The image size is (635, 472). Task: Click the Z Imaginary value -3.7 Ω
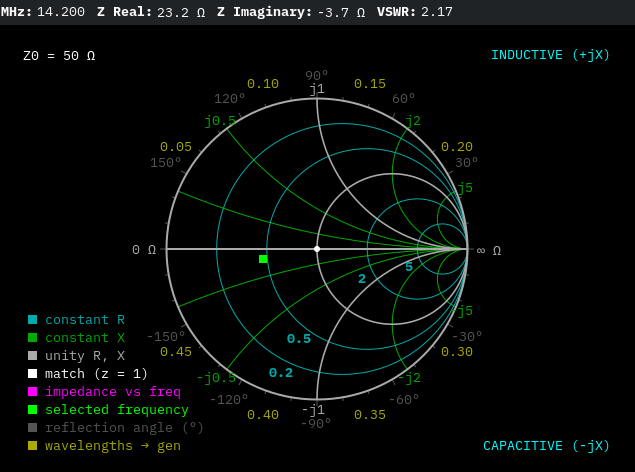coord(341,12)
